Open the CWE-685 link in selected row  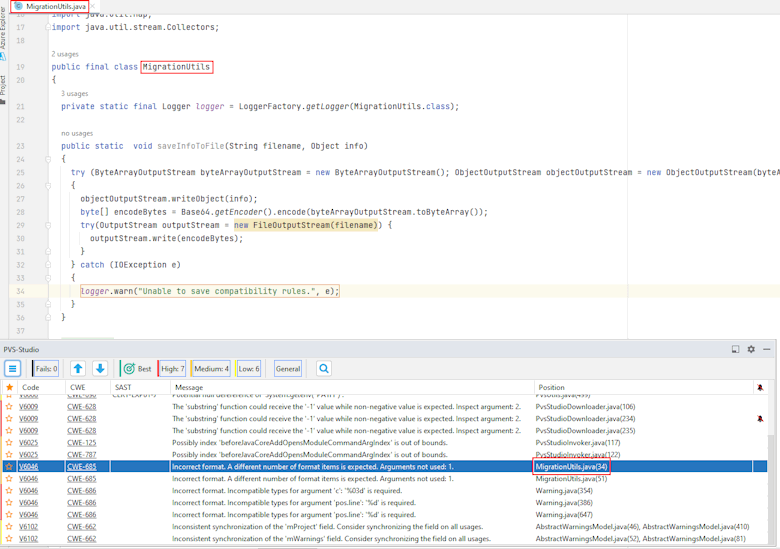[x=82, y=466]
